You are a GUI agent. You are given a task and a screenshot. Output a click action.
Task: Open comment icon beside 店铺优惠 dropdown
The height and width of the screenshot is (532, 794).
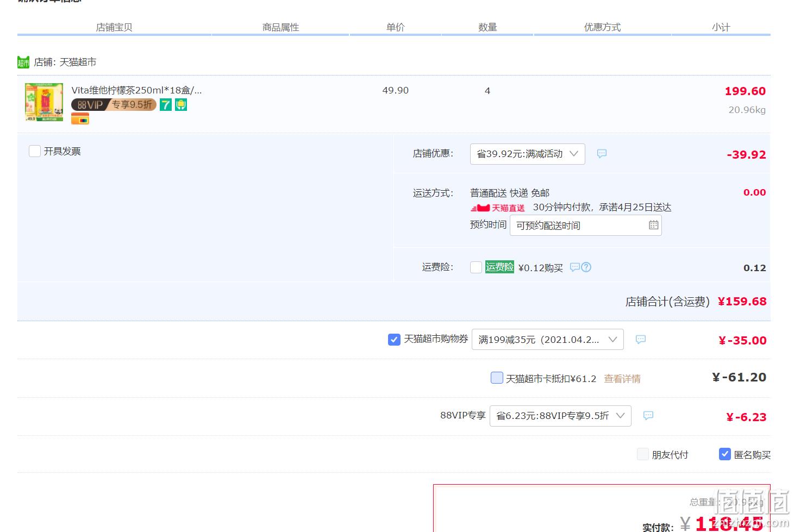coord(602,154)
